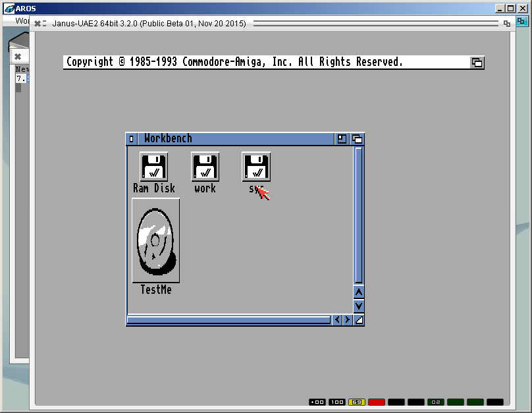The width and height of the screenshot is (532, 413).
Task: Click the Janus-UAE2 title bar text
Action: point(149,24)
